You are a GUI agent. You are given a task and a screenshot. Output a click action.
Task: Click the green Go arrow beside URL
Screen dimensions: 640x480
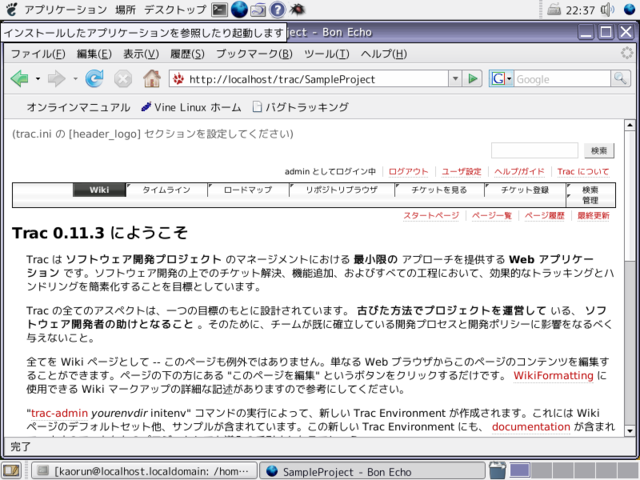point(473,78)
